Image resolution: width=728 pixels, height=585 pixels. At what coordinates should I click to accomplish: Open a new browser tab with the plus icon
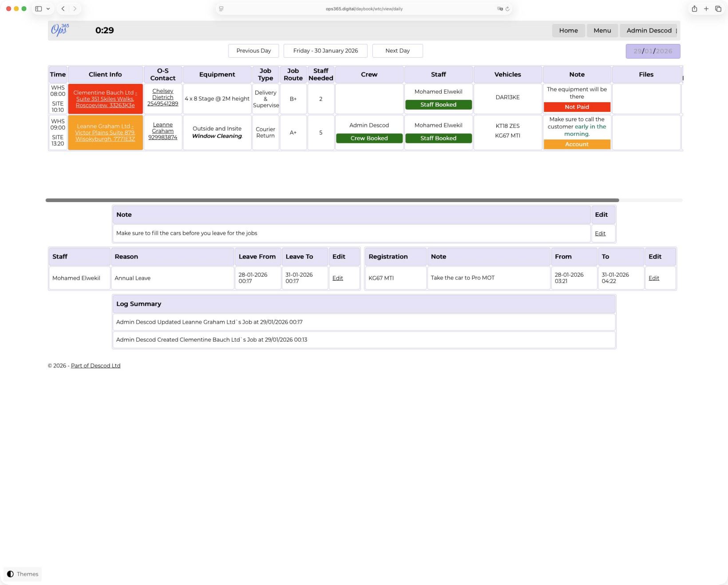(706, 8)
